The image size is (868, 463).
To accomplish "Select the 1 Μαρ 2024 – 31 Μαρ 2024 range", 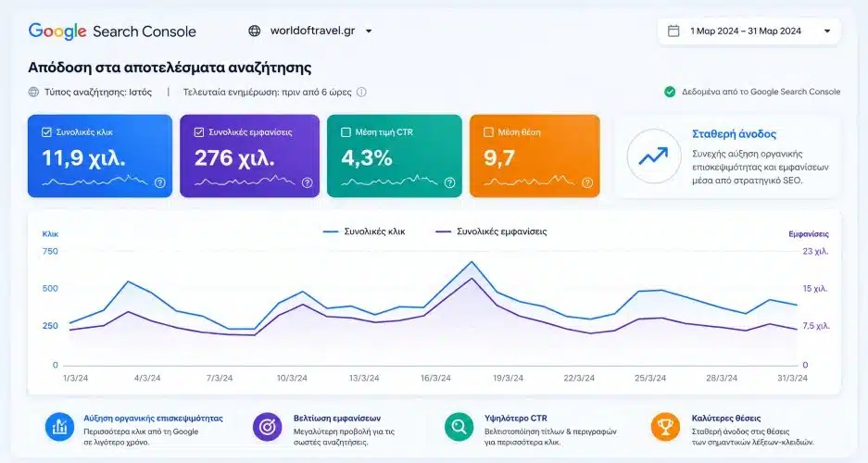I will [x=745, y=31].
